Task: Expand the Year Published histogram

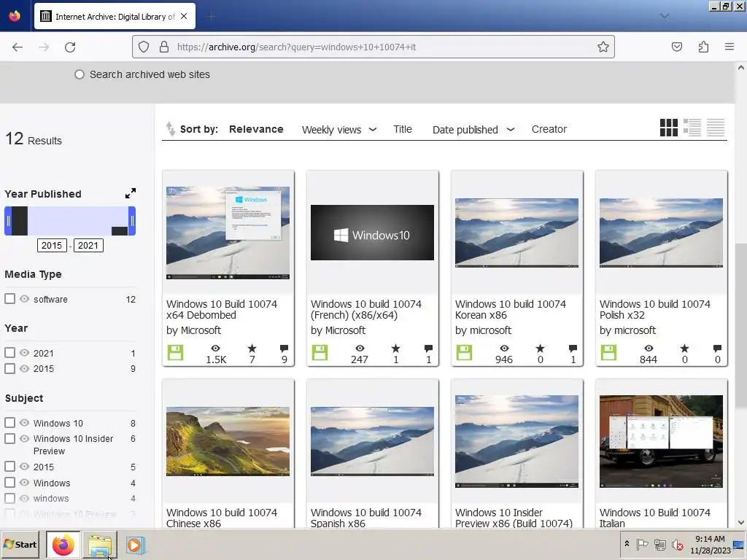Action: click(x=131, y=193)
